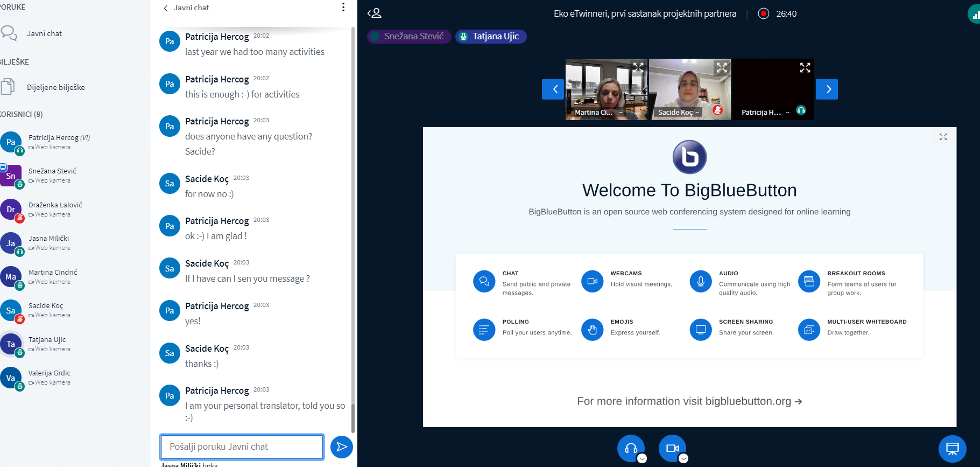Viewport: 980px width, 467px height.
Task: Click the Audio microphone icon on slide
Action: pos(701,281)
